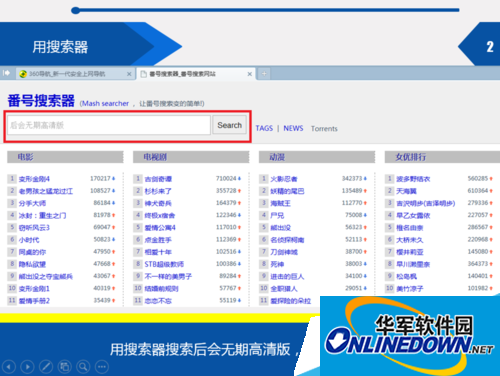Close the 番号搜索器 browser tab
The image size is (500, 376).
250,74
